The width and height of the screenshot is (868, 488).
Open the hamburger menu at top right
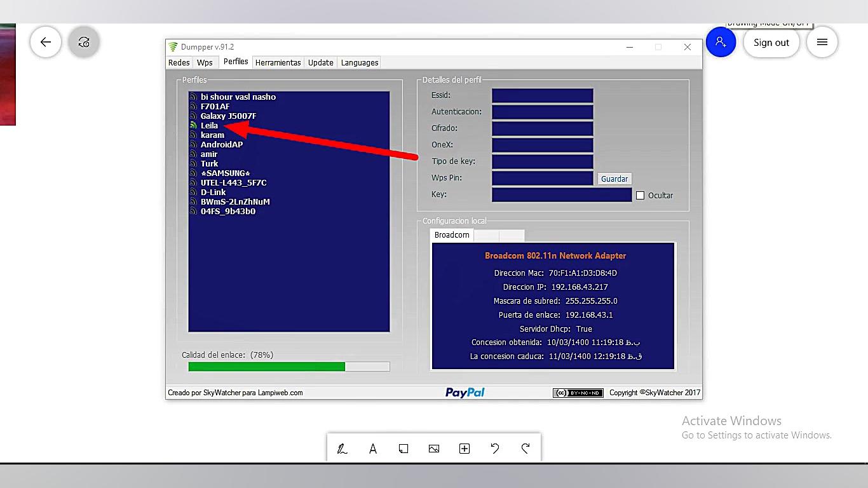[x=822, y=43]
